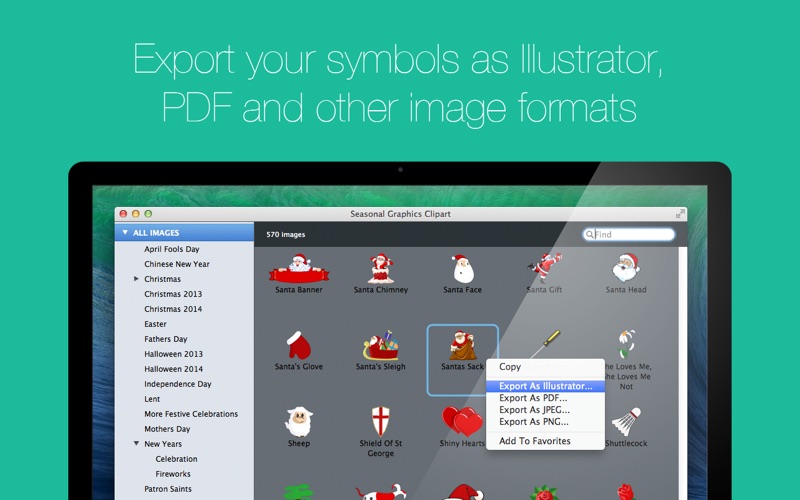Click the fullscreen arrows icon in title bar

pos(680,214)
